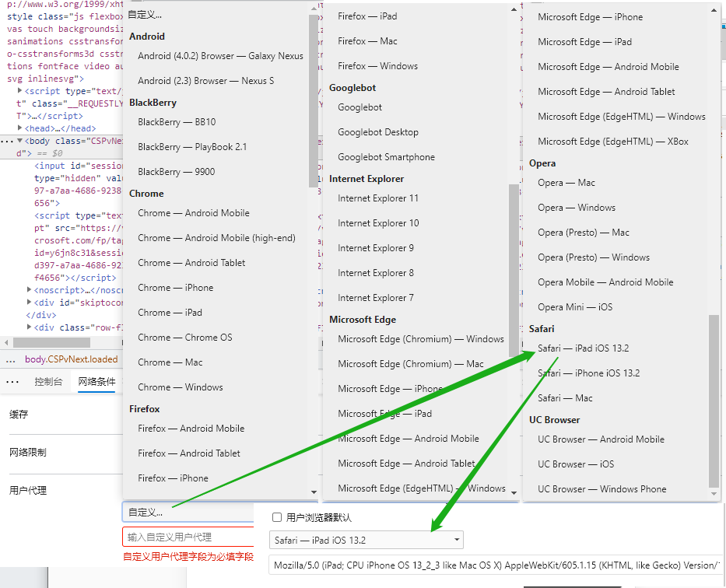Expand the div class="row-fl node

tap(29, 327)
